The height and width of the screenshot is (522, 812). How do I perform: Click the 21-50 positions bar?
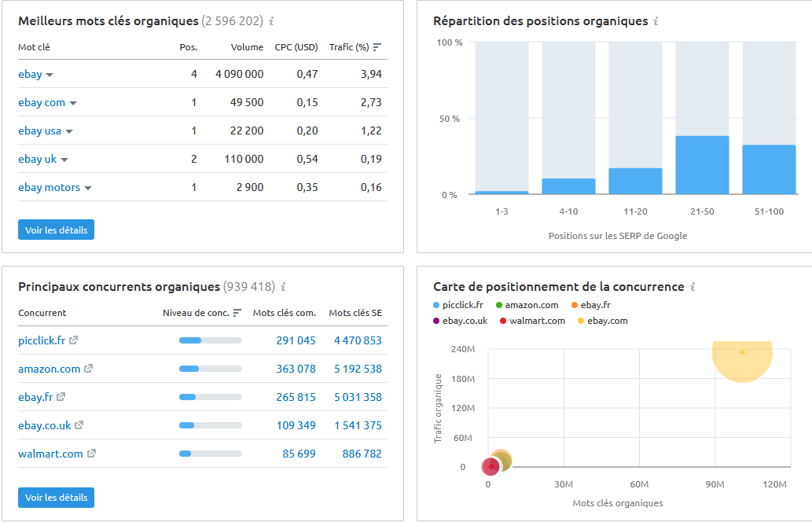(x=702, y=165)
